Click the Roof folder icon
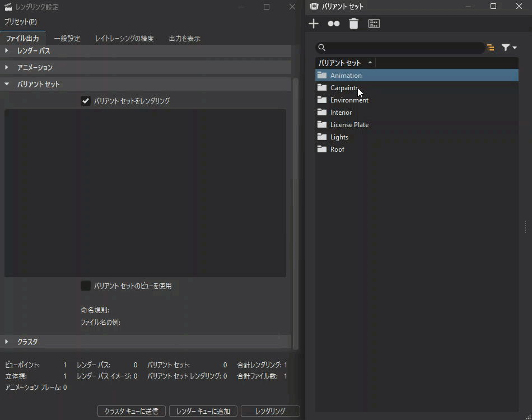This screenshot has width=532, height=420. pyautogui.click(x=321, y=149)
